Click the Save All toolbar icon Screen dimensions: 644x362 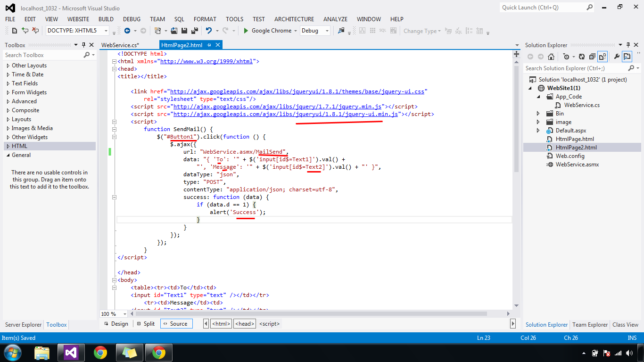click(194, 31)
